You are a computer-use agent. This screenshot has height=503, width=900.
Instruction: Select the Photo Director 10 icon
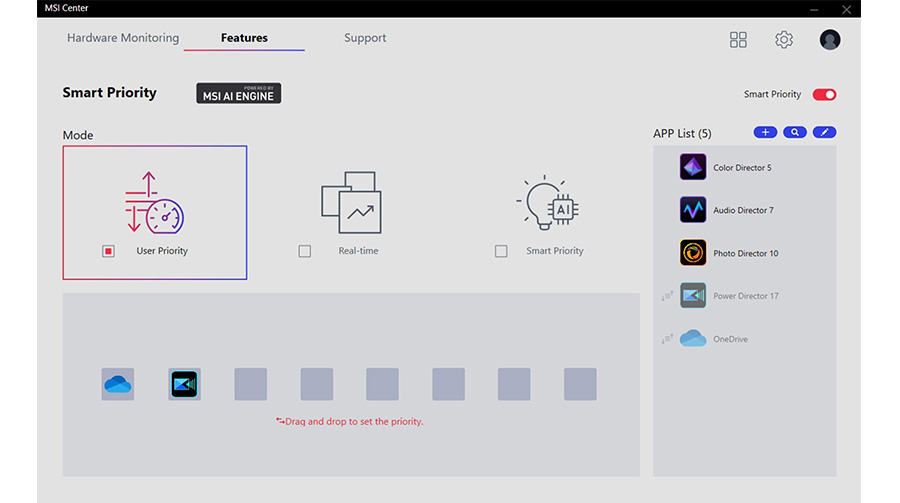(x=693, y=253)
